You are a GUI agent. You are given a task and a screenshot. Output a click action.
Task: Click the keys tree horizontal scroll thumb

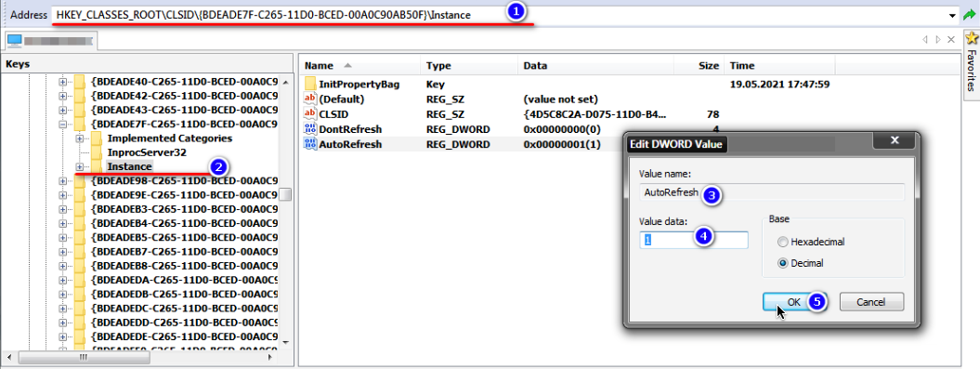[84, 357]
